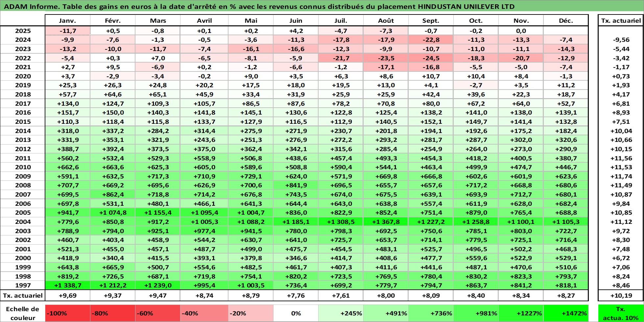Click the 0,0 cell for November 2025
Viewport: 644px width, 322px height.
tap(521, 31)
